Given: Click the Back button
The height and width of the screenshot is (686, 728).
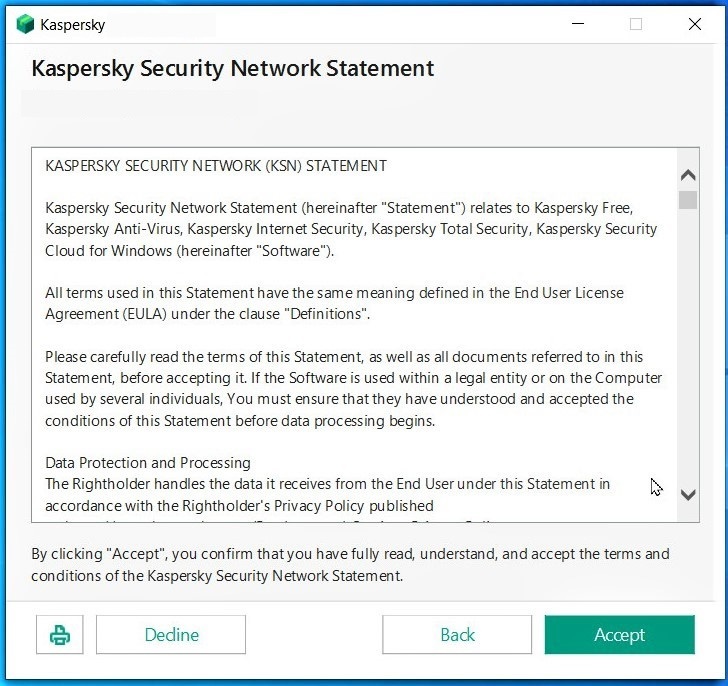Looking at the screenshot, I should (457, 635).
